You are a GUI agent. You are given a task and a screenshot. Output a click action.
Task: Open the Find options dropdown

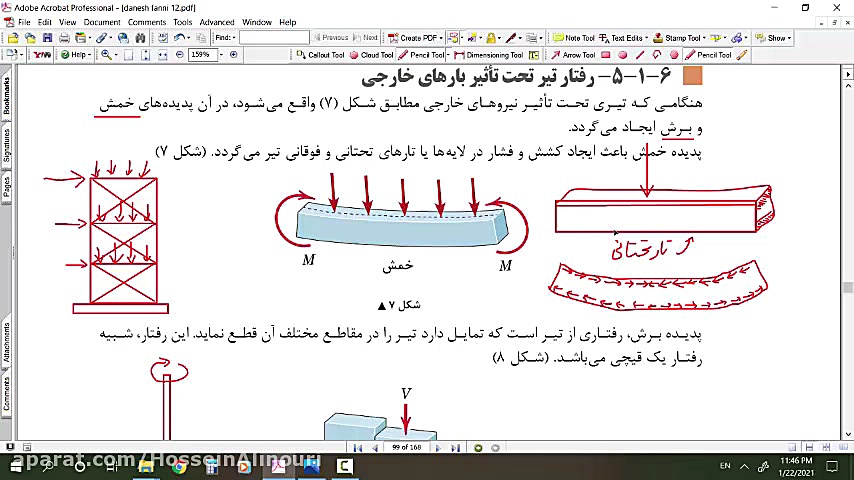[x=225, y=38]
